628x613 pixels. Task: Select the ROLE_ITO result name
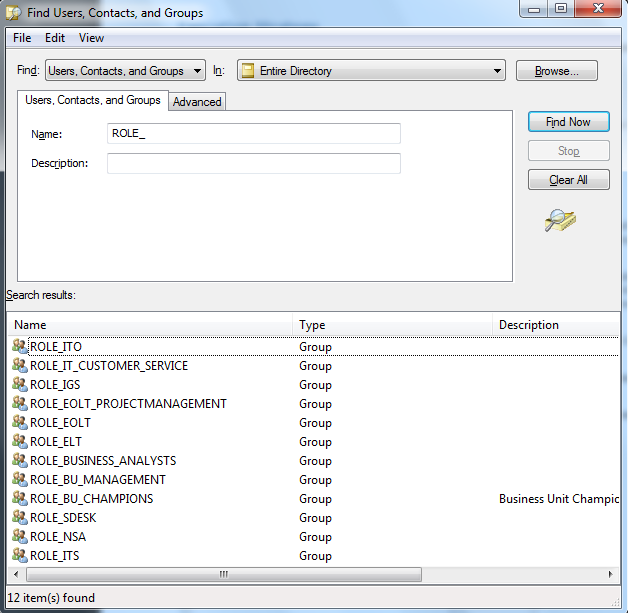[56, 347]
